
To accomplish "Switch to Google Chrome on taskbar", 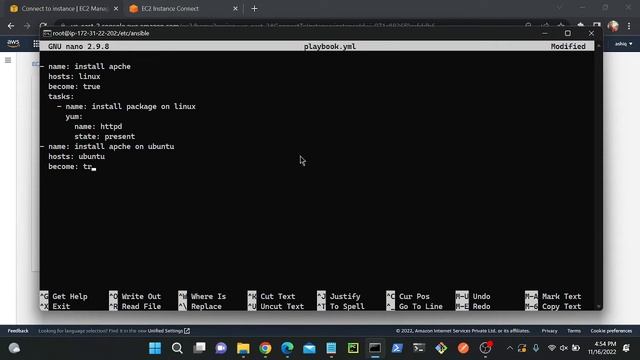I will (x=265, y=348).
